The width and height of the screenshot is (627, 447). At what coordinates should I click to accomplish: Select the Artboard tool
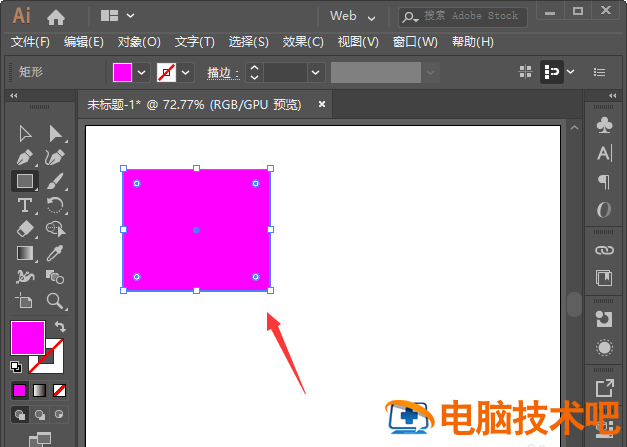click(x=24, y=301)
